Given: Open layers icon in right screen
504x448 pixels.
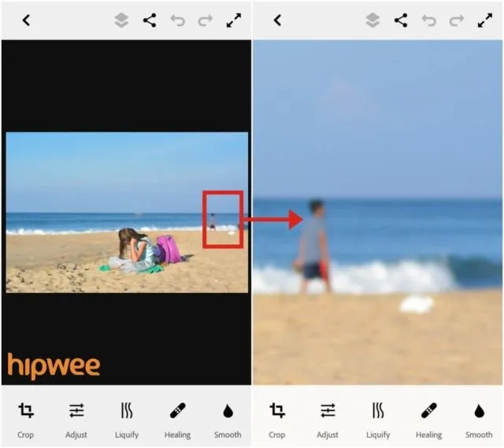Looking at the screenshot, I should 372,20.
